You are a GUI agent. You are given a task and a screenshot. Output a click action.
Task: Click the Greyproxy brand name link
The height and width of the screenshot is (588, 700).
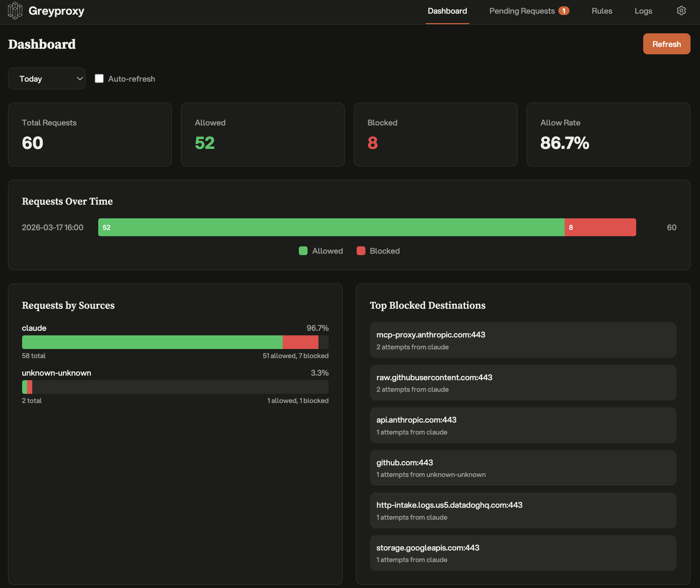(x=56, y=11)
